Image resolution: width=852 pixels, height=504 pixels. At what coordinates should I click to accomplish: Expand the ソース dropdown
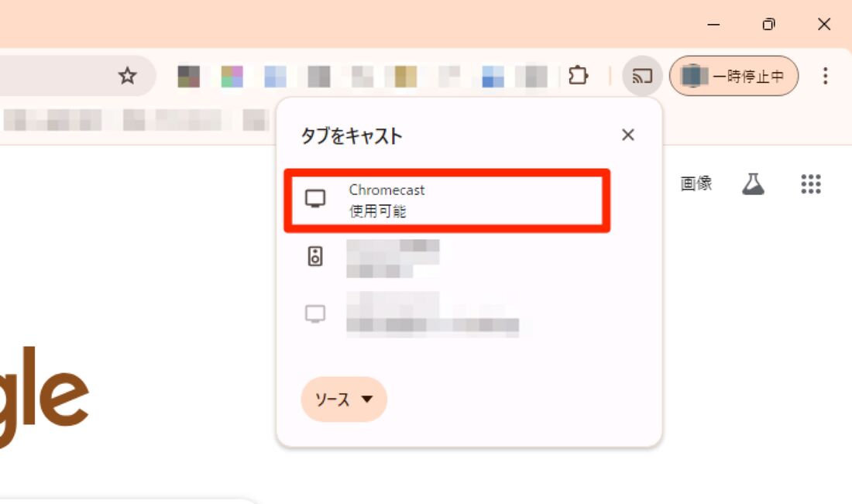pyautogui.click(x=344, y=399)
